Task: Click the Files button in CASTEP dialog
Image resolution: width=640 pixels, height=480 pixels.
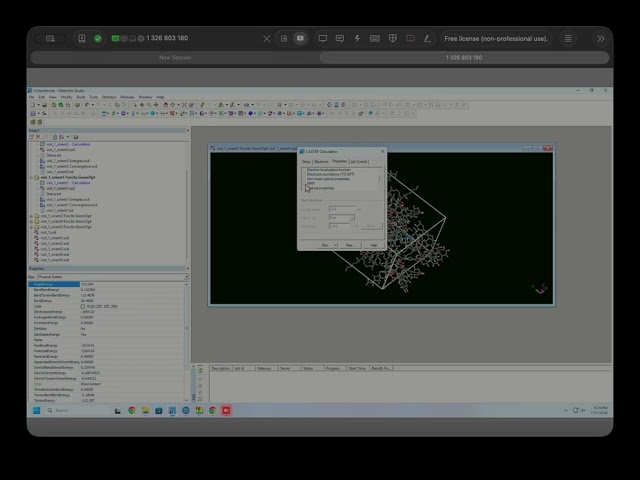Action: 349,245
